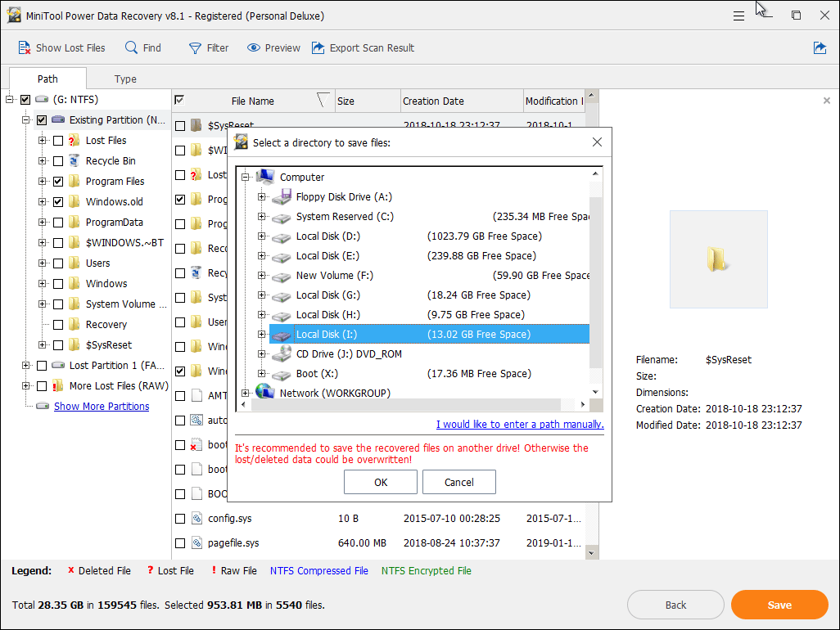Image resolution: width=840 pixels, height=630 pixels.
Task: Click the More Lost Files (RAW) icon
Action: click(58, 386)
